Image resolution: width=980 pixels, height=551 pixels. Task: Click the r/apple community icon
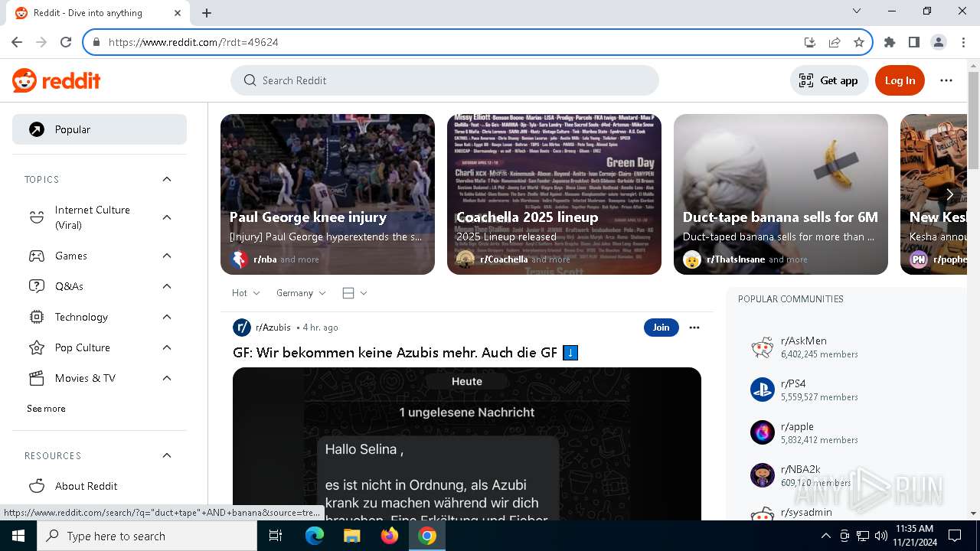click(x=763, y=432)
